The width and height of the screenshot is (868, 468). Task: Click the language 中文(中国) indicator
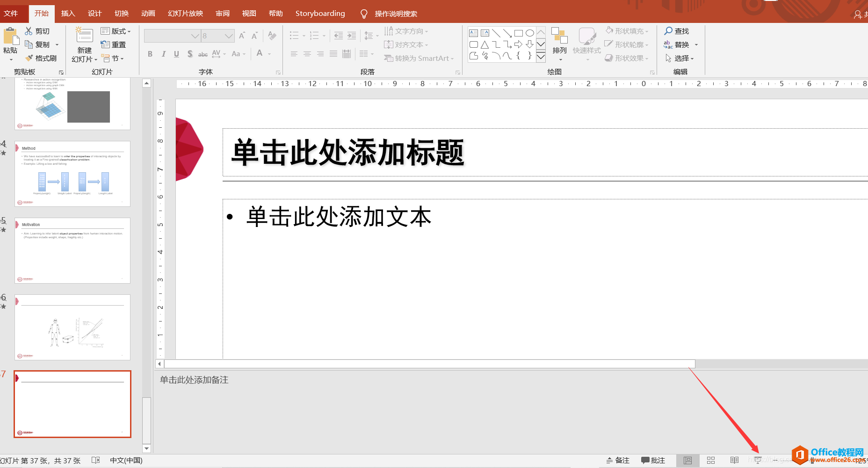[126, 461]
